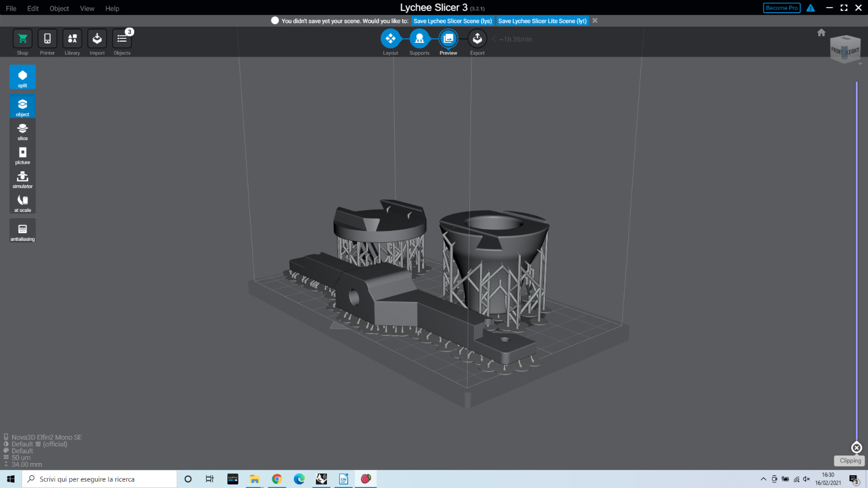Open the Object menu

(x=59, y=9)
